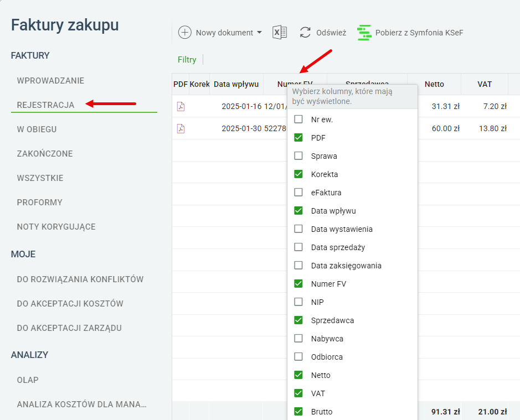Image resolution: width=520 pixels, height=420 pixels.
Task: Open NOTY KORYGUJĄCE section
Action: pos(56,227)
